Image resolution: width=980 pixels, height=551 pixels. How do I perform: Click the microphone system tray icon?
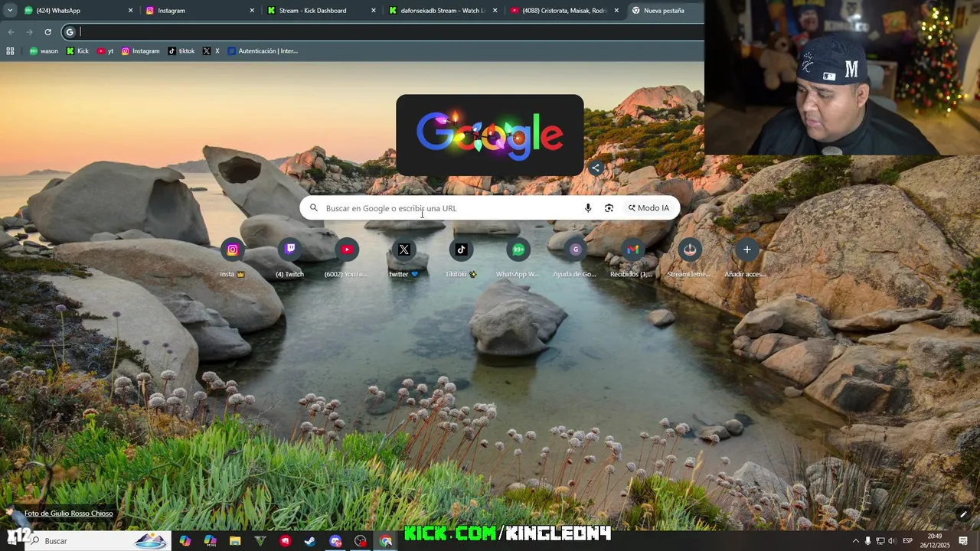867,541
